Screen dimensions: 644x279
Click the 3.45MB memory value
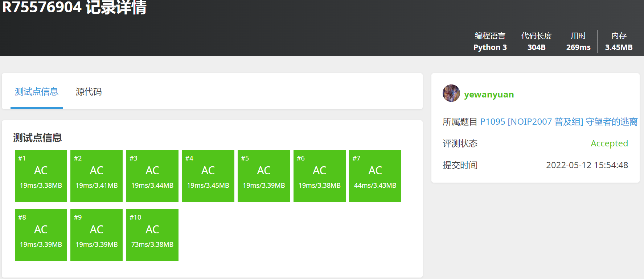[619, 47]
